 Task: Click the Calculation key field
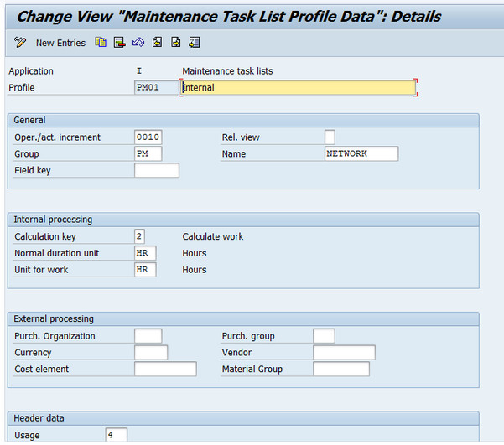coord(139,236)
